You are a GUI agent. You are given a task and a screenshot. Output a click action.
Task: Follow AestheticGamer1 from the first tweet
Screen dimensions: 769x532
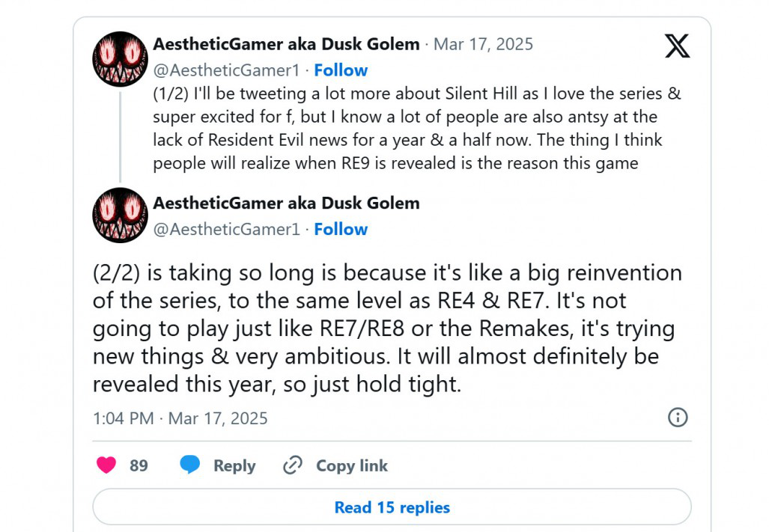(341, 70)
